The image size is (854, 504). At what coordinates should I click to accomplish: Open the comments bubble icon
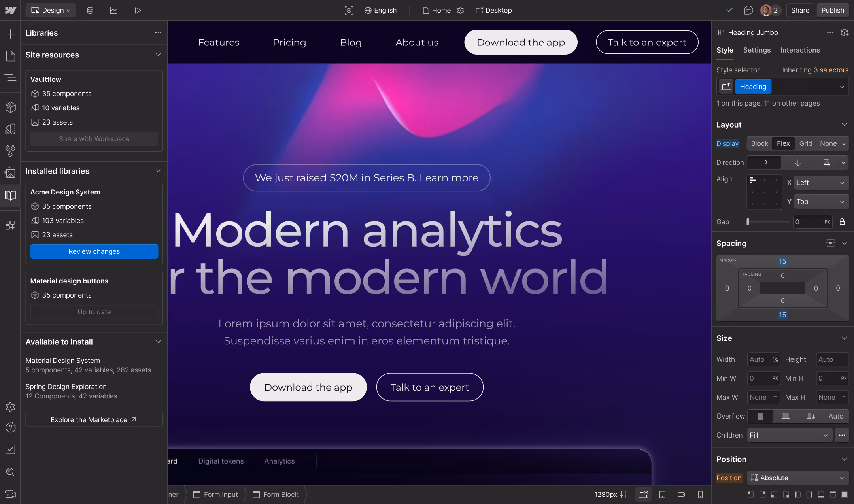tap(748, 11)
